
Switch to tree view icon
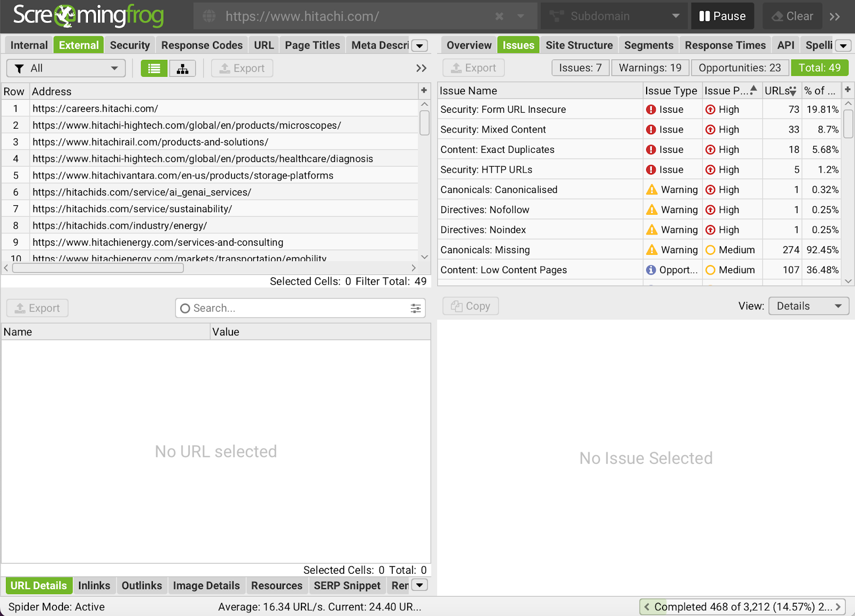coord(183,68)
